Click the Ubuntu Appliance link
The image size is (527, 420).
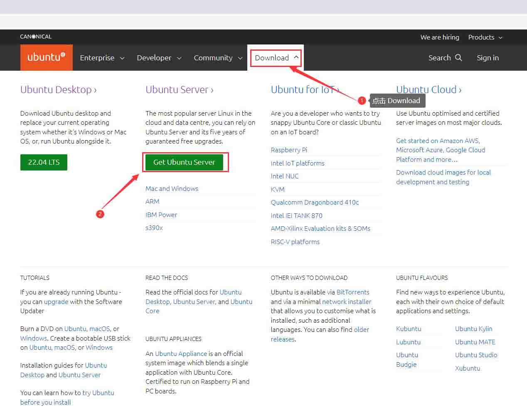pyautogui.click(x=181, y=353)
